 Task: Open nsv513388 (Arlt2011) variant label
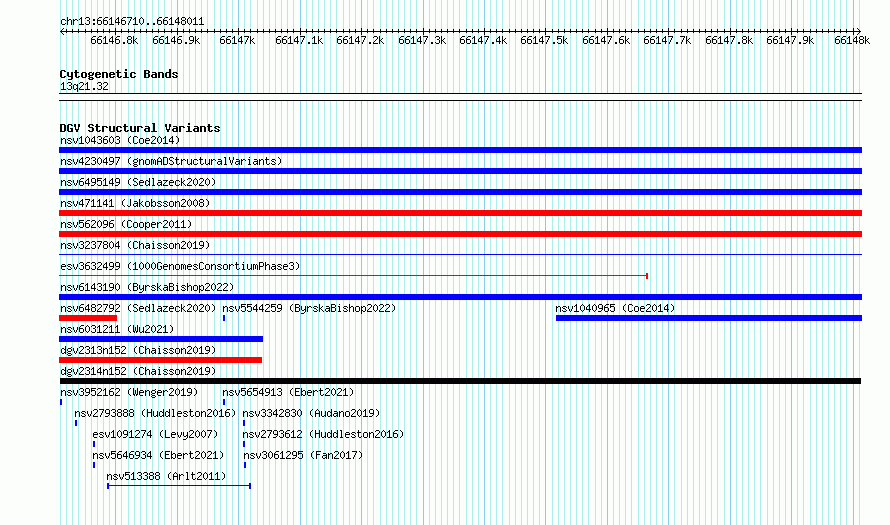coord(166,476)
